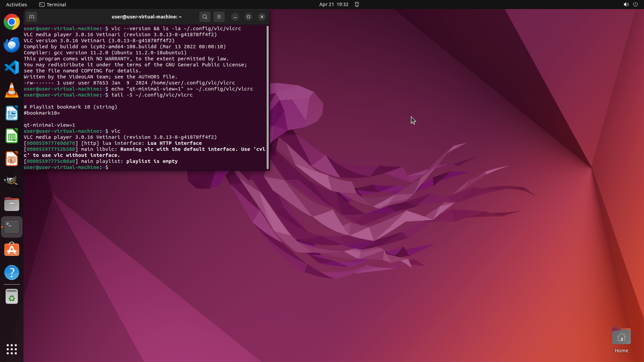Open LibreOffice Writer from the dock
644x362 pixels.
[x=12, y=113]
